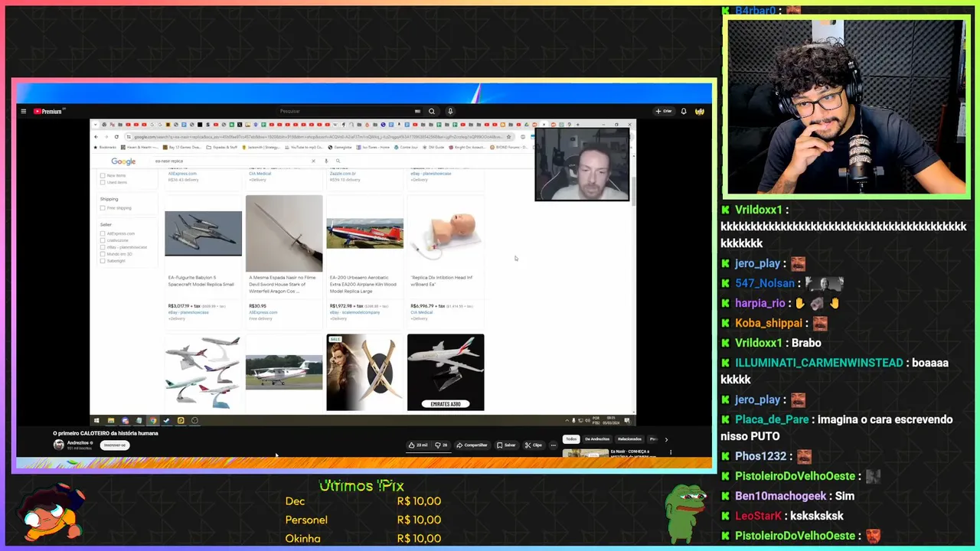Click the ea-nasir replica search text
The width and height of the screenshot is (980, 551).
tap(169, 161)
